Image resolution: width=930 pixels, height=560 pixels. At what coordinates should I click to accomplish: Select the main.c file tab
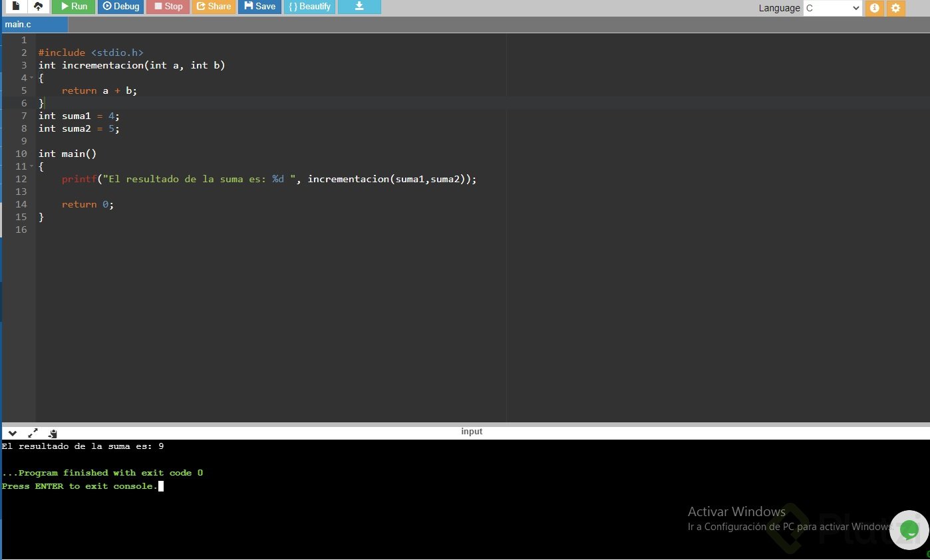tap(19, 25)
